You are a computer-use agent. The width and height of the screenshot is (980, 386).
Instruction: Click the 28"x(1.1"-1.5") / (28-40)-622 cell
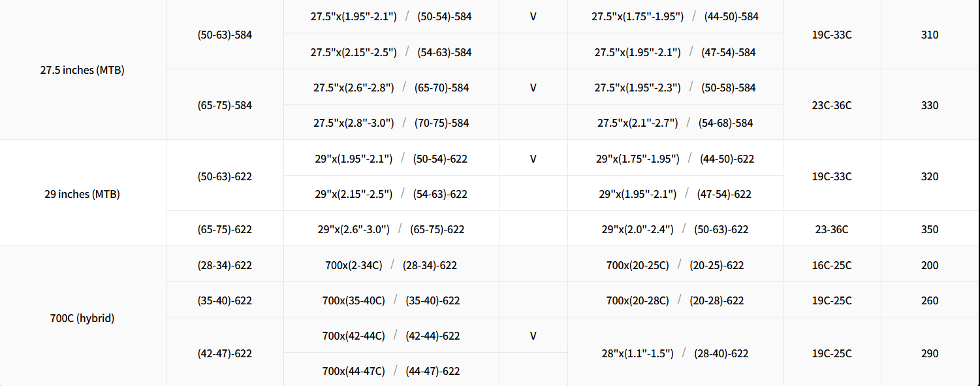click(675, 353)
